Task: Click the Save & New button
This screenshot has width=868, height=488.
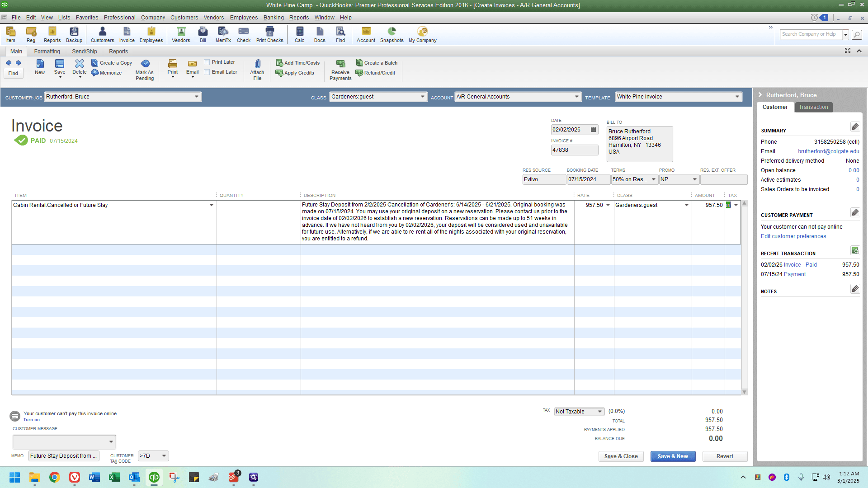Action: click(x=673, y=456)
